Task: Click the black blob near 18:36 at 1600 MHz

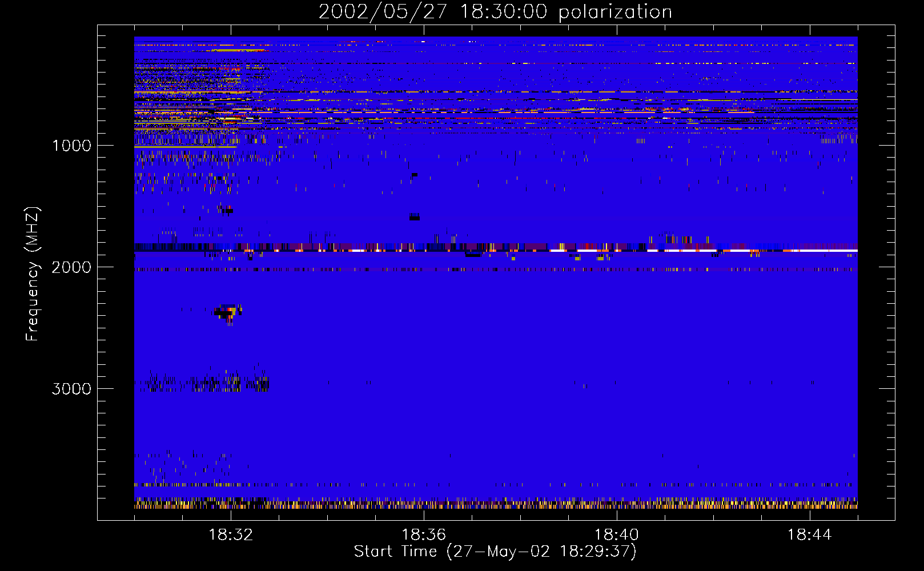Action: [415, 216]
